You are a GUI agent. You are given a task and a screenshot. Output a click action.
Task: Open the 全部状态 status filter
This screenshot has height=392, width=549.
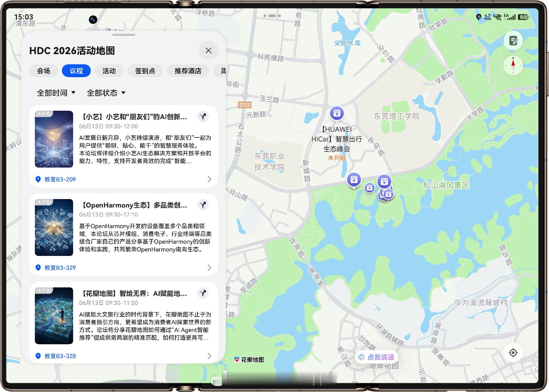(106, 93)
